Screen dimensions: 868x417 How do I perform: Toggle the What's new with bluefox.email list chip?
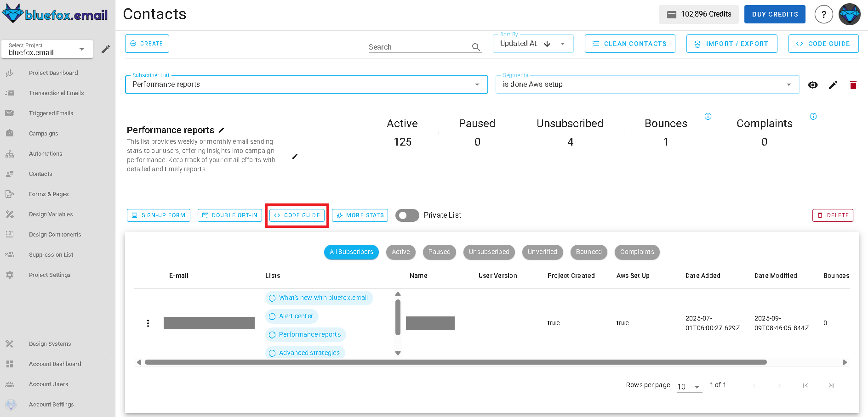(319, 298)
